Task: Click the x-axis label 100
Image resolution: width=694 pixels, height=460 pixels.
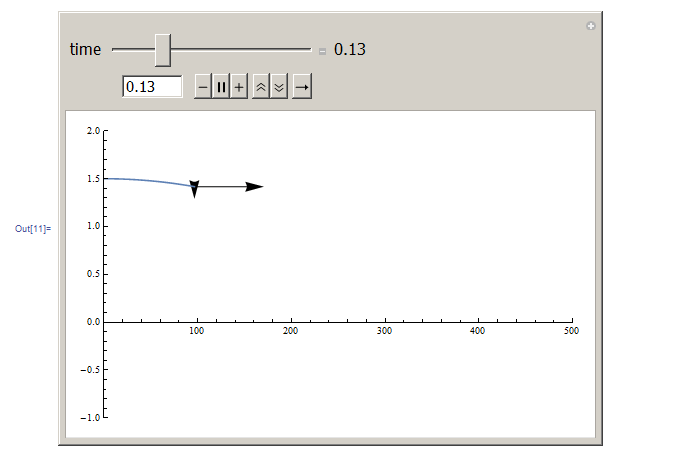Action: 197,331
